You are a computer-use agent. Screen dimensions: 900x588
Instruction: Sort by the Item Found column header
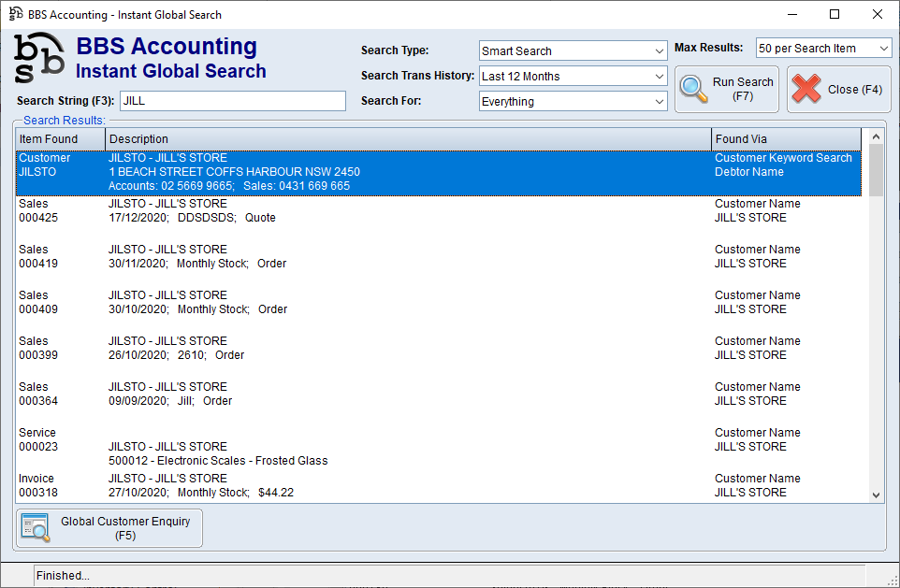coord(61,139)
